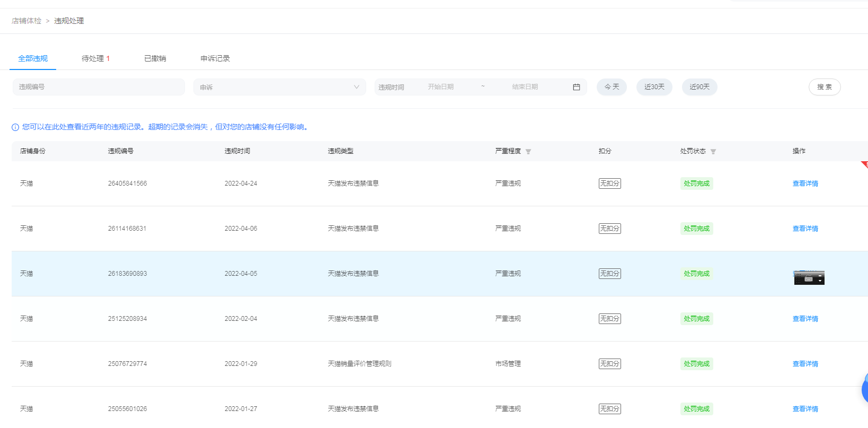Filter violations by 近30天
The width and height of the screenshot is (868, 428).
654,87
